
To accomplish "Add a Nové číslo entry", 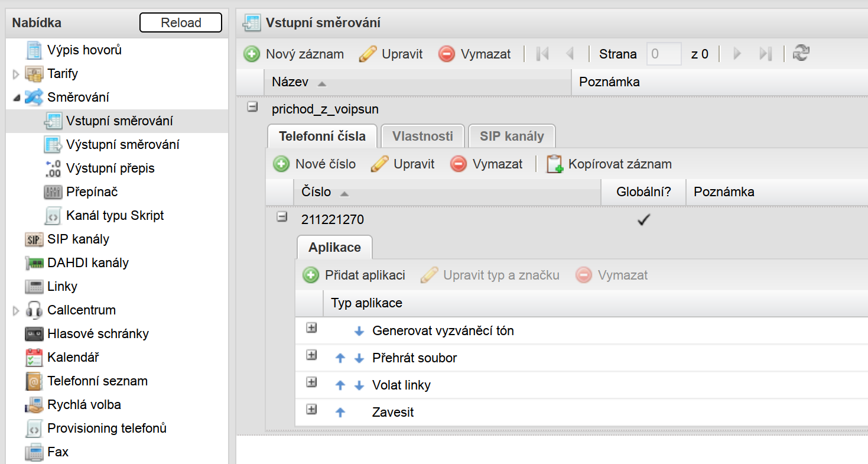I will pyautogui.click(x=314, y=164).
